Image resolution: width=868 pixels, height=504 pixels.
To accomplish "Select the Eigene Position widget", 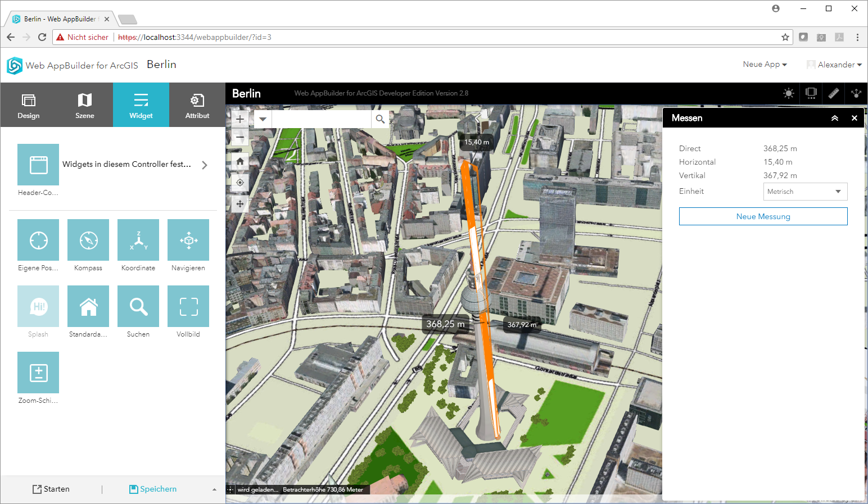I will point(38,240).
